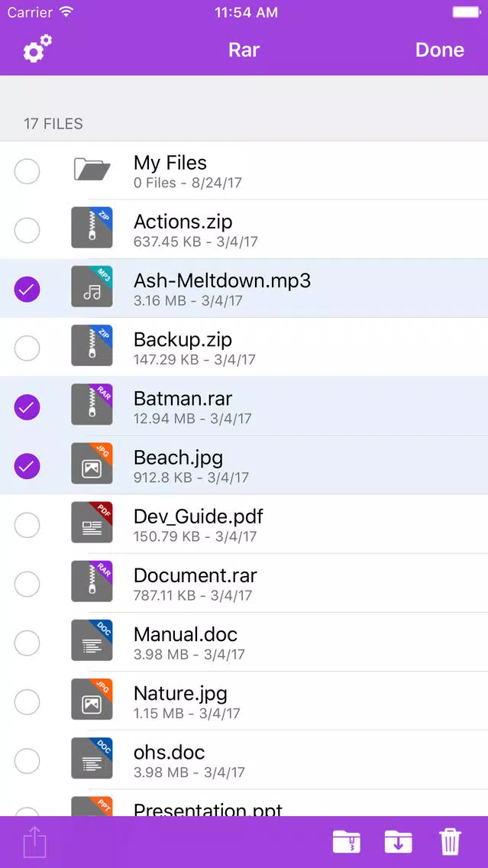488x868 pixels.
Task: Uncheck the Batman.rar selection circle
Action: pos(27,406)
